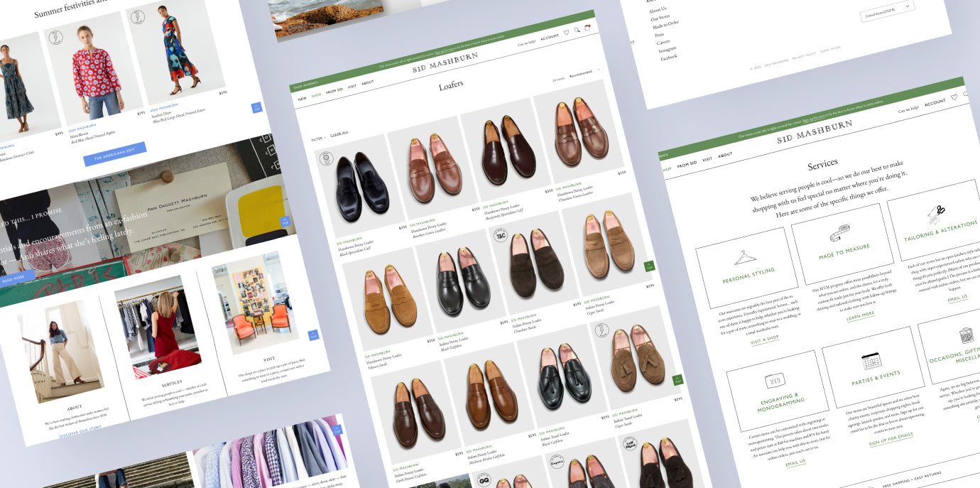Click the Account link on Loafers page

(x=549, y=37)
